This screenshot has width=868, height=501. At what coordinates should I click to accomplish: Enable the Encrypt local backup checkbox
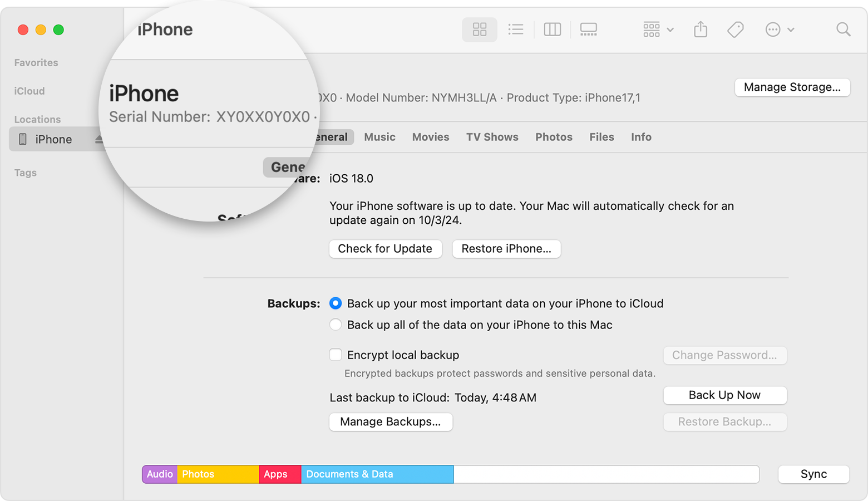click(x=336, y=355)
